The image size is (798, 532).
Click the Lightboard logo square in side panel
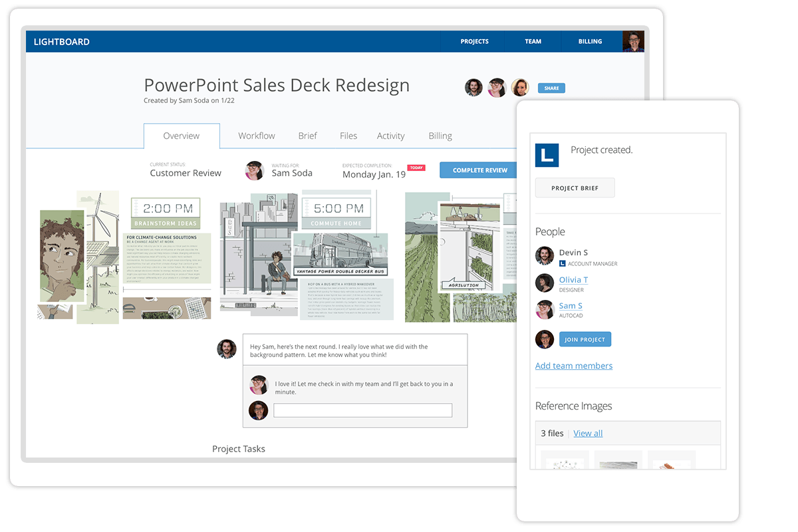click(x=547, y=155)
